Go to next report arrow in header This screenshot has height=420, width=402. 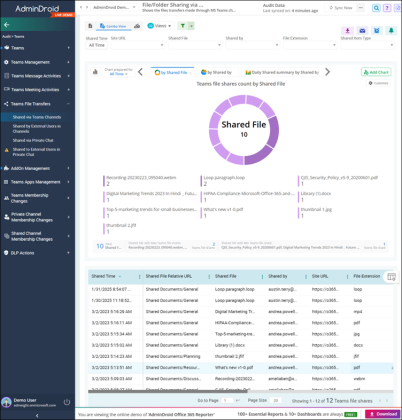[x=87, y=7]
